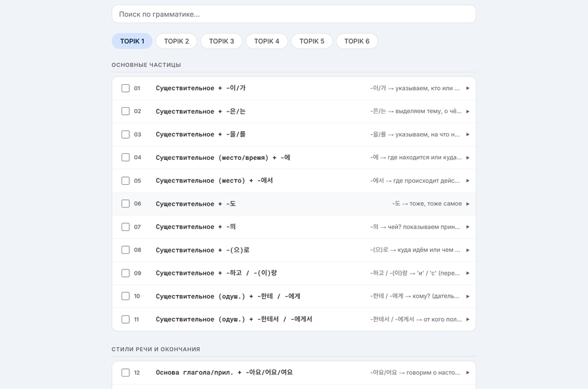Open entry Существительное (место/время) + -에
Image resolution: width=588 pixels, height=389 pixels.
pos(223,157)
